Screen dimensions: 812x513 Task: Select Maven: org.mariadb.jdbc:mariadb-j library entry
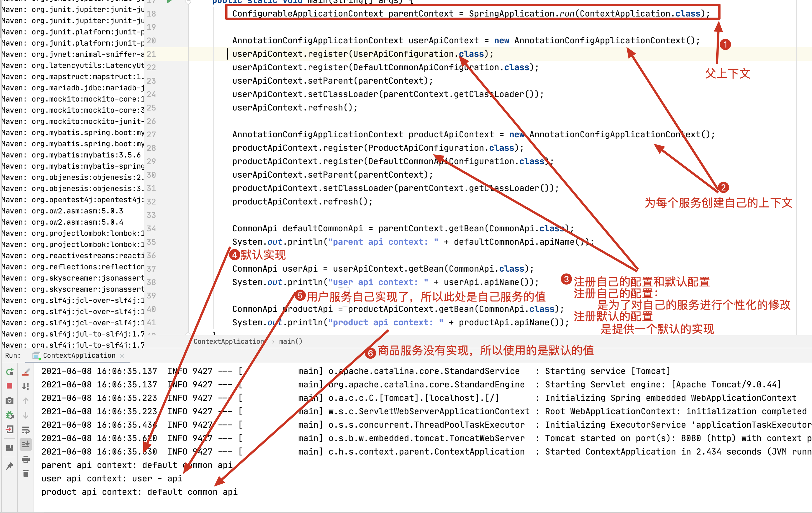pyautogui.click(x=72, y=88)
